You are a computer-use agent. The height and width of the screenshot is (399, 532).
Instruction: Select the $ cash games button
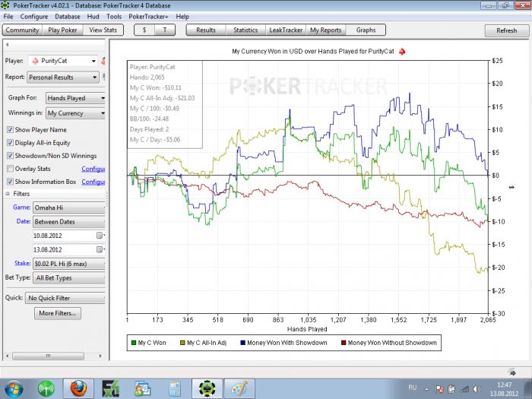pyautogui.click(x=144, y=30)
